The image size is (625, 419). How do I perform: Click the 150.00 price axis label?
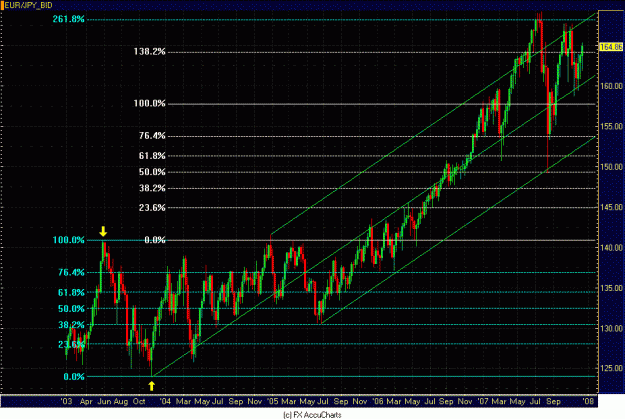pos(611,167)
